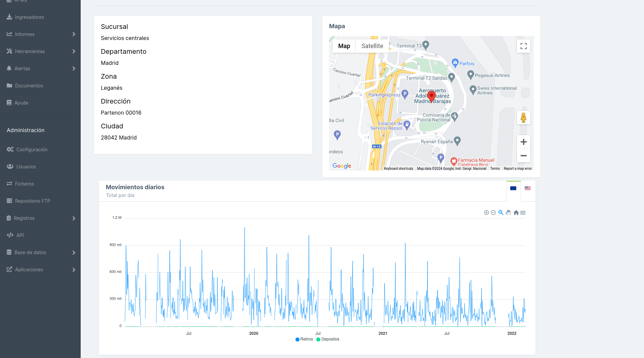Click the Ficheros transfer arrows icon
The width and height of the screenshot is (644, 358).
[9, 184]
